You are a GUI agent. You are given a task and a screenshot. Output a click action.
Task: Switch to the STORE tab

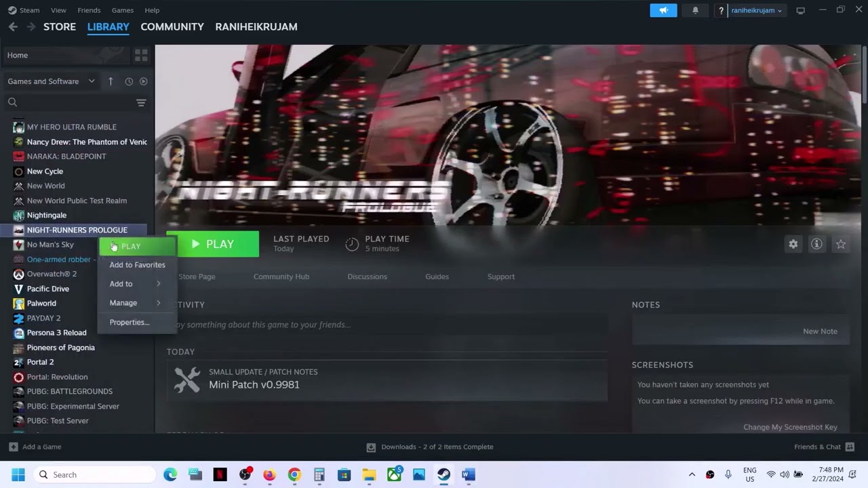60,26
